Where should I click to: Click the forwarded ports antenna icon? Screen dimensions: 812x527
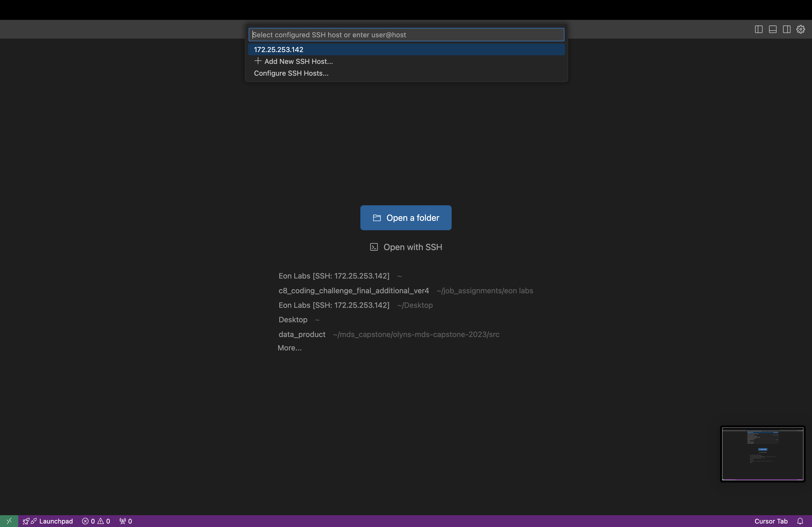coord(126,521)
